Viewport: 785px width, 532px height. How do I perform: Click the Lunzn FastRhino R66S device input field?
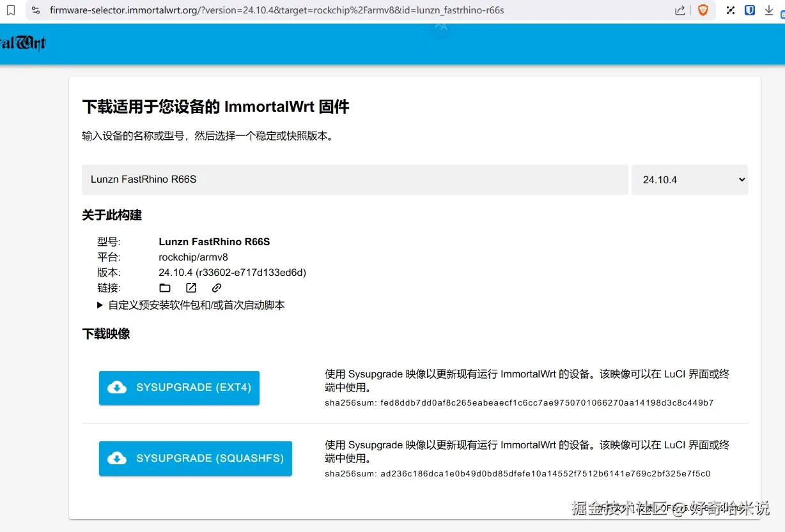355,180
